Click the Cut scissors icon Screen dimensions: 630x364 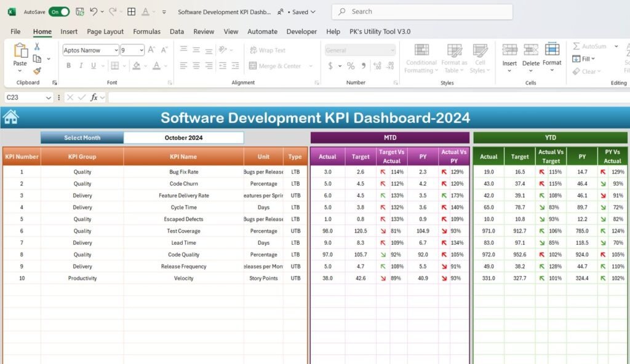37,47
